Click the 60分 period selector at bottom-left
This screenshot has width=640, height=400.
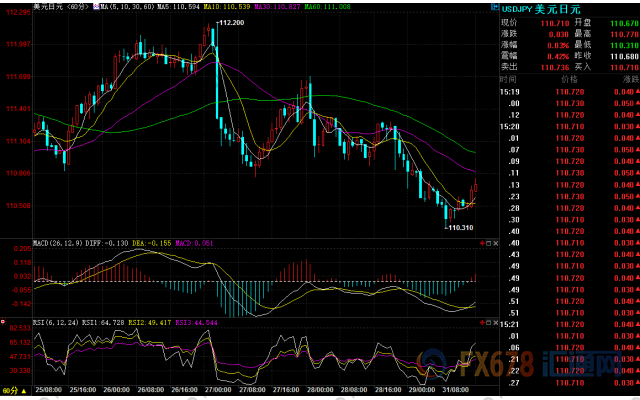coord(10,391)
